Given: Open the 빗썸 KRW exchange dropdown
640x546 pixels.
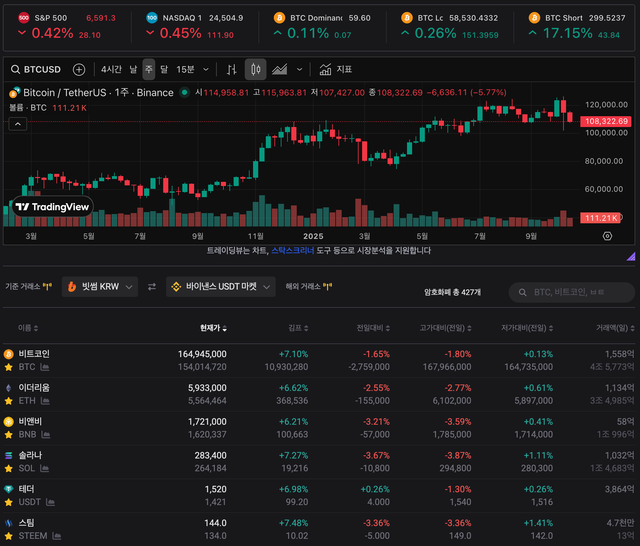Looking at the screenshot, I should 100,287.
